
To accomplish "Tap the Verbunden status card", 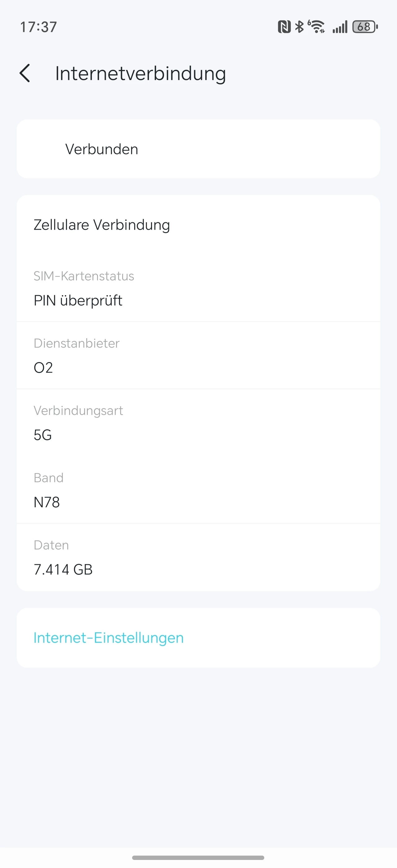I will pyautogui.click(x=198, y=149).
